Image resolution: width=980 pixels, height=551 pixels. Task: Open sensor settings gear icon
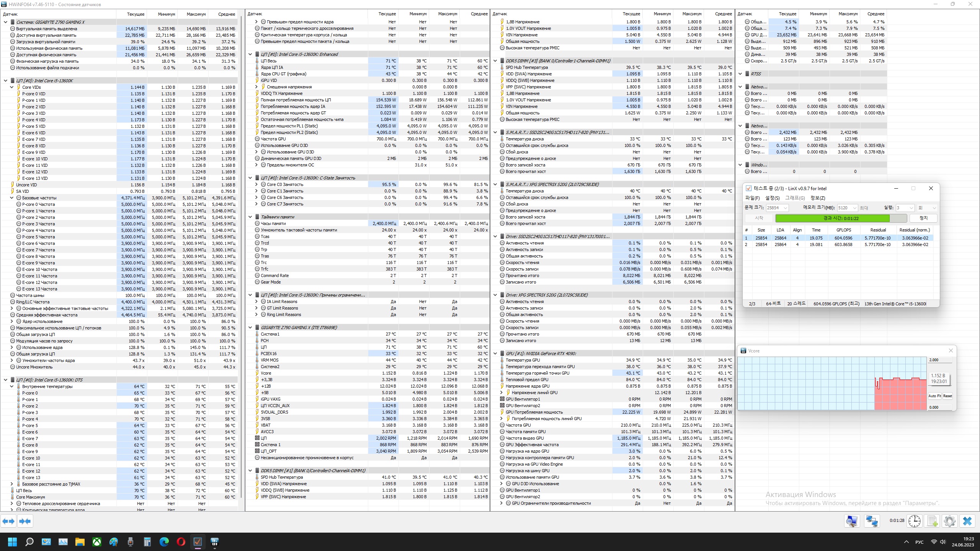[949, 521]
